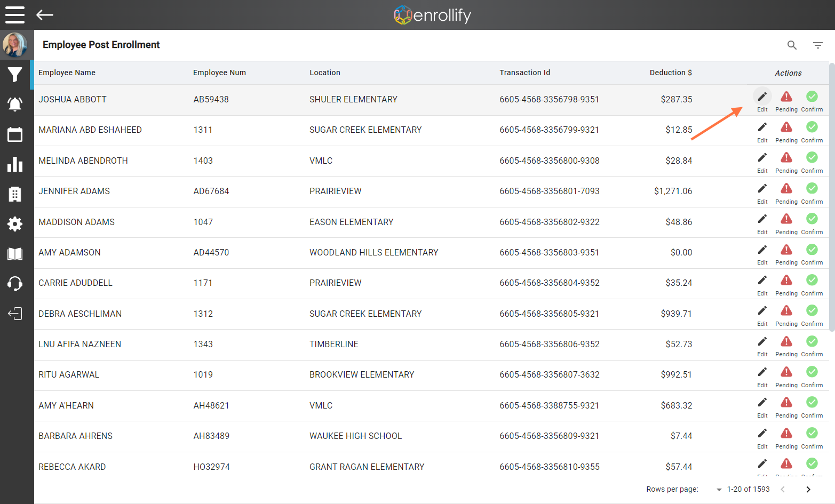Go back using the arrow icon
This screenshot has height=504, width=835.
(x=45, y=15)
